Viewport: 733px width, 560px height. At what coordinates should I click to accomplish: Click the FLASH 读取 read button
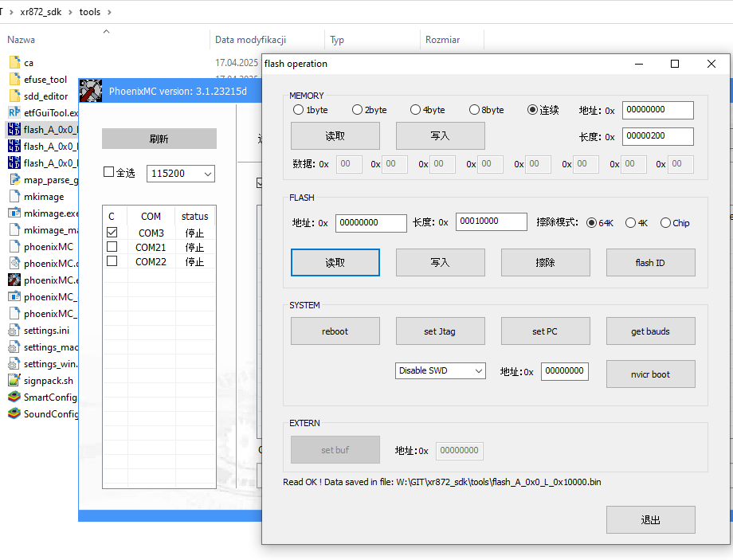(335, 262)
